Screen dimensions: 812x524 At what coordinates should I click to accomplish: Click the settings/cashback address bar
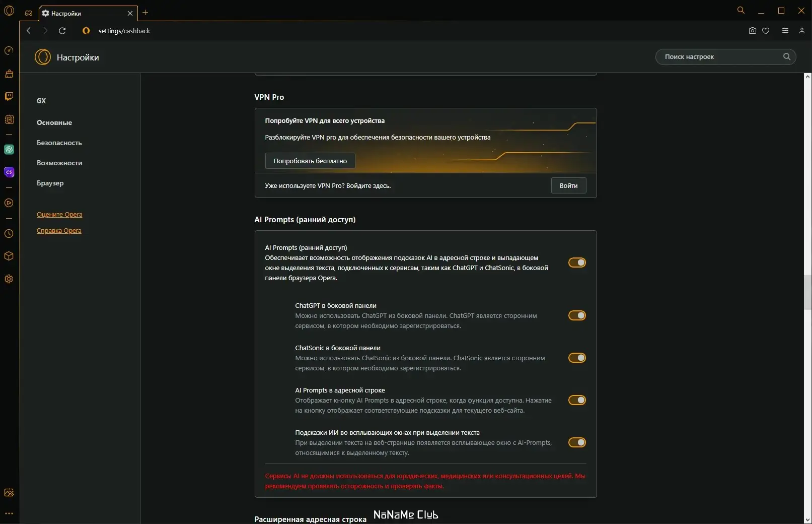tap(124, 31)
